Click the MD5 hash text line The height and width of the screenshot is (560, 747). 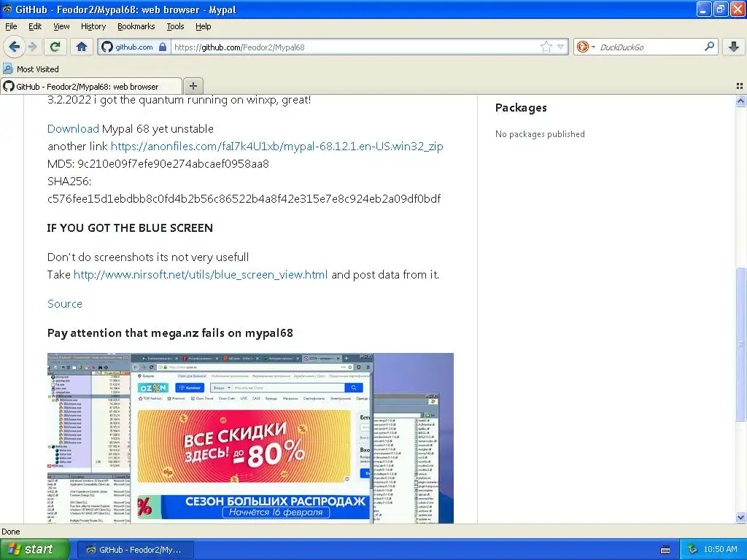point(158,164)
